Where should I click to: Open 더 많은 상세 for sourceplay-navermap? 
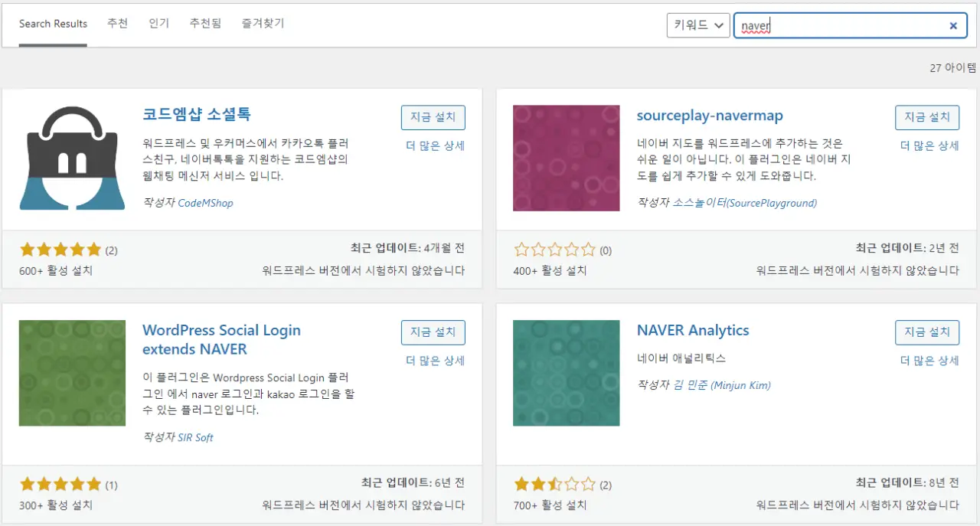(x=929, y=145)
